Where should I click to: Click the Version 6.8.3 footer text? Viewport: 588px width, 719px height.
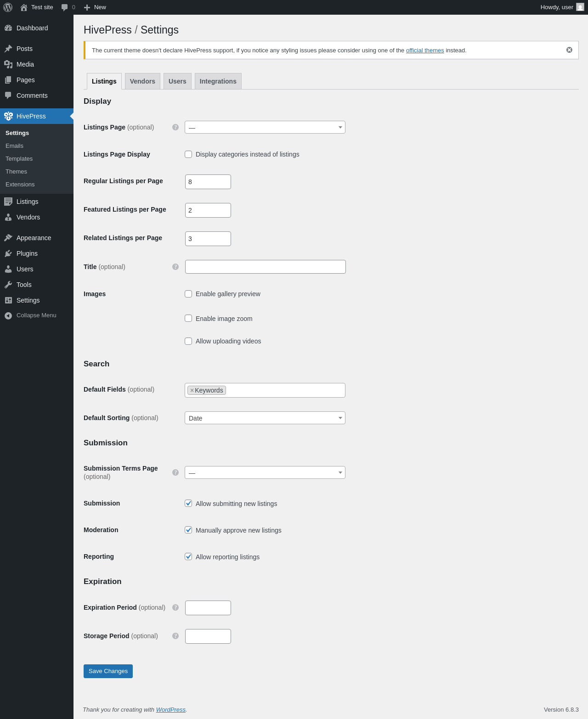pos(561,710)
